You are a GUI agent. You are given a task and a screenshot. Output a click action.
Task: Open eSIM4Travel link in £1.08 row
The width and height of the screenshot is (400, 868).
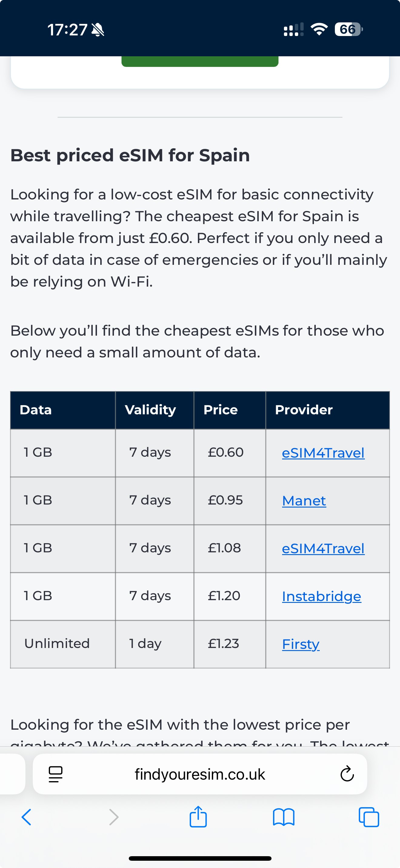tap(323, 548)
